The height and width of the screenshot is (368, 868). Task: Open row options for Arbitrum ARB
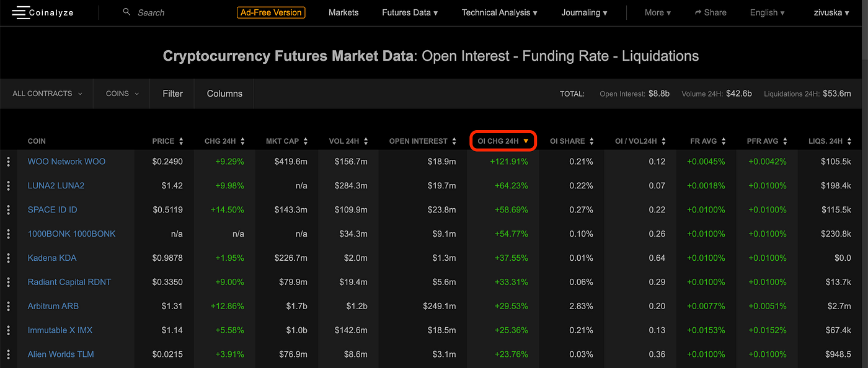click(9, 307)
